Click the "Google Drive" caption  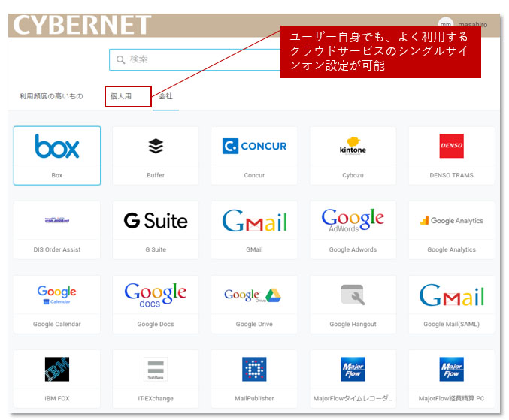pyautogui.click(x=254, y=324)
